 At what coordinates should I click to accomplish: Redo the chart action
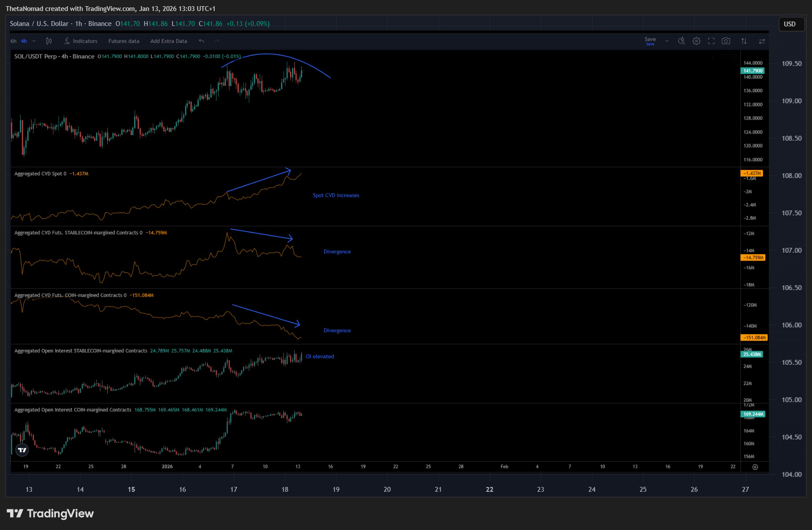[216, 41]
